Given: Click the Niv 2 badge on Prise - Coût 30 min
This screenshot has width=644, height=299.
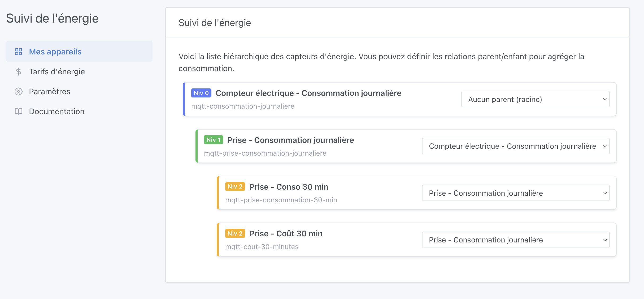Looking at the screenshot, I should click(235, 233).
